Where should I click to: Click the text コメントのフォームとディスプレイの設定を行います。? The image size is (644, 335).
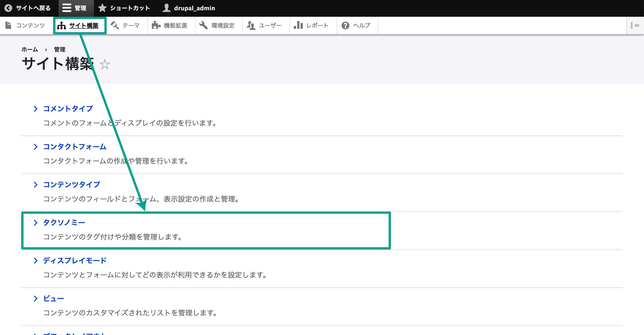(x=130, y=123)
